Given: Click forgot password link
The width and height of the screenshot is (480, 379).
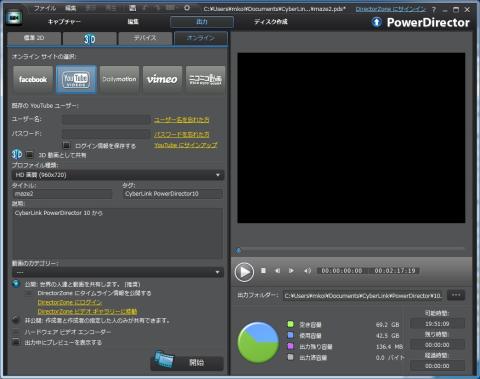Looking at the screenshot, I should [x=181, y=134].
